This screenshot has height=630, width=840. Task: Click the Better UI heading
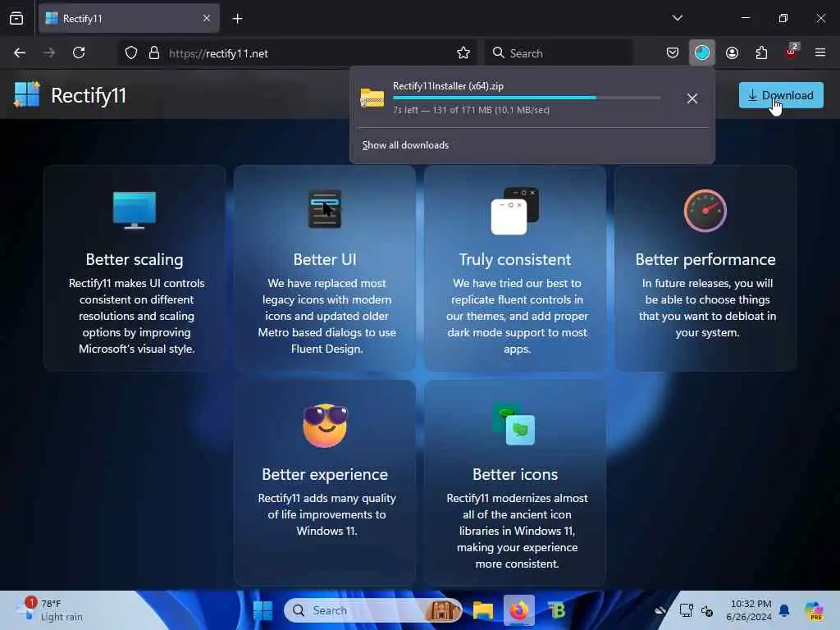pyautogui.click(x=325, y=260)
